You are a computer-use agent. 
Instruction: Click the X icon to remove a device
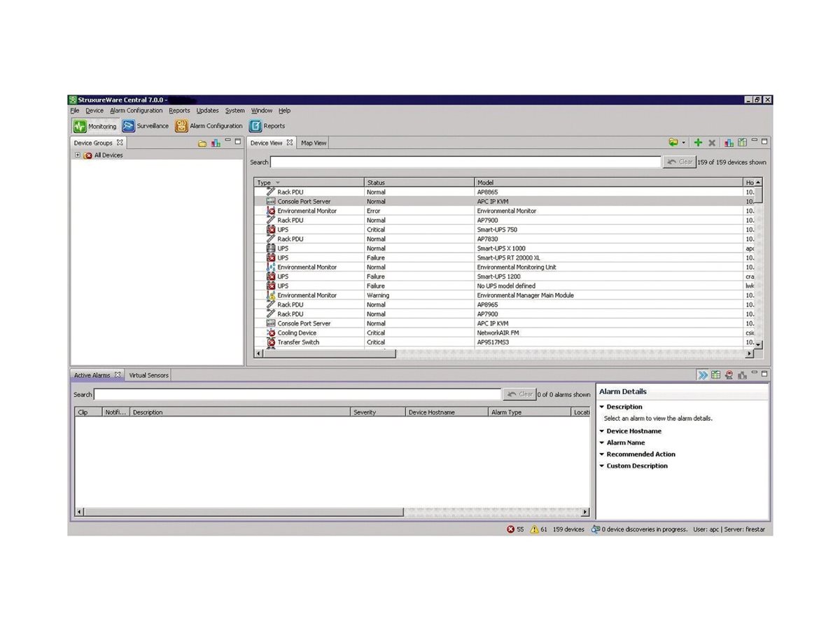point(712,142)
